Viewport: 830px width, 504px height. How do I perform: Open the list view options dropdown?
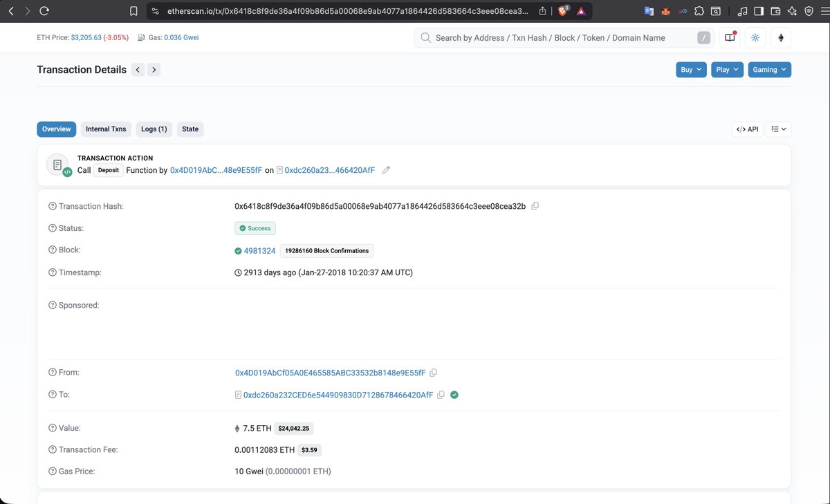779,129
